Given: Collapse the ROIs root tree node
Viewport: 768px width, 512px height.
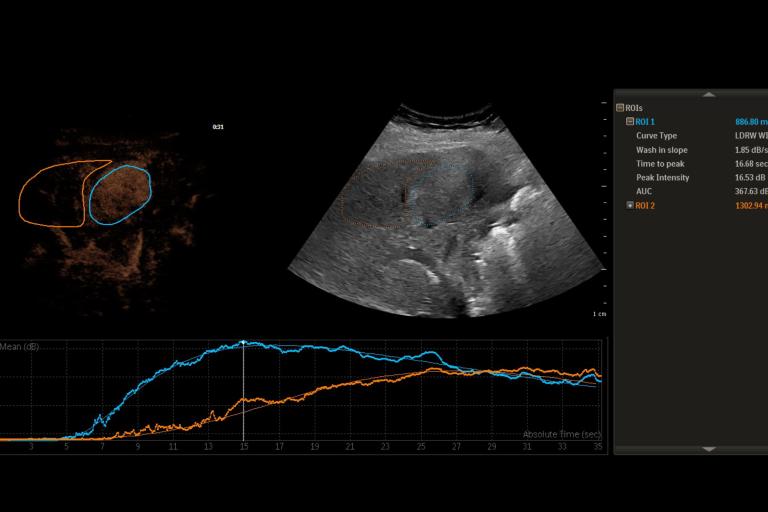Looking at the screenshot, I should coord(620,107).
